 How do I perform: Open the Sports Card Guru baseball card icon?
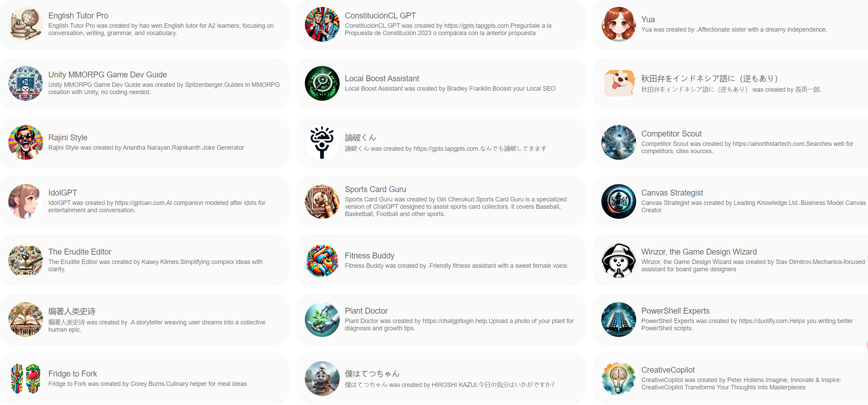pyautogui.click(x=322, y=201)
